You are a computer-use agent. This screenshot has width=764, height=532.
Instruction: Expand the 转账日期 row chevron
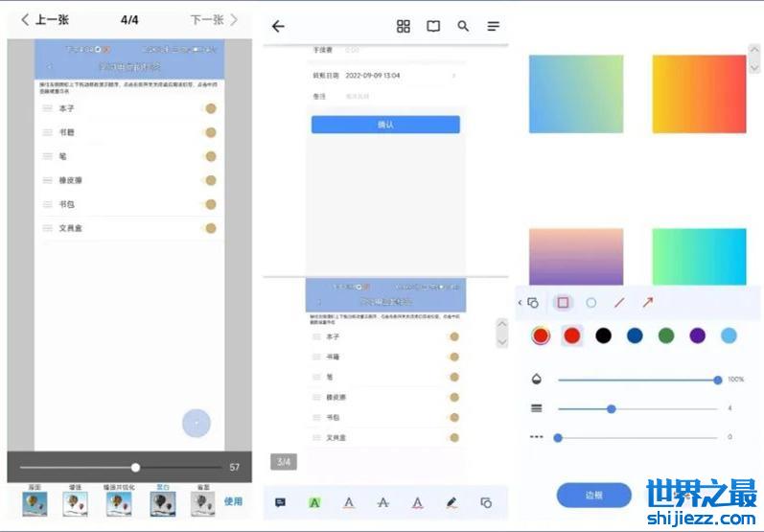[x=453, y=75]
